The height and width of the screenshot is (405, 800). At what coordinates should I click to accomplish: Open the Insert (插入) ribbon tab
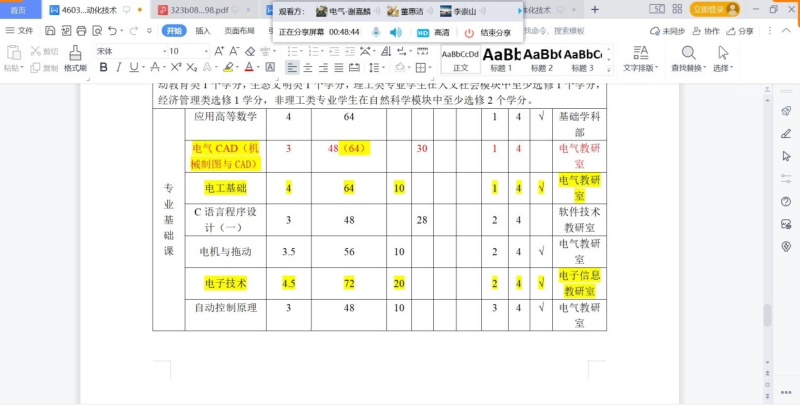[x=202, y=31]
